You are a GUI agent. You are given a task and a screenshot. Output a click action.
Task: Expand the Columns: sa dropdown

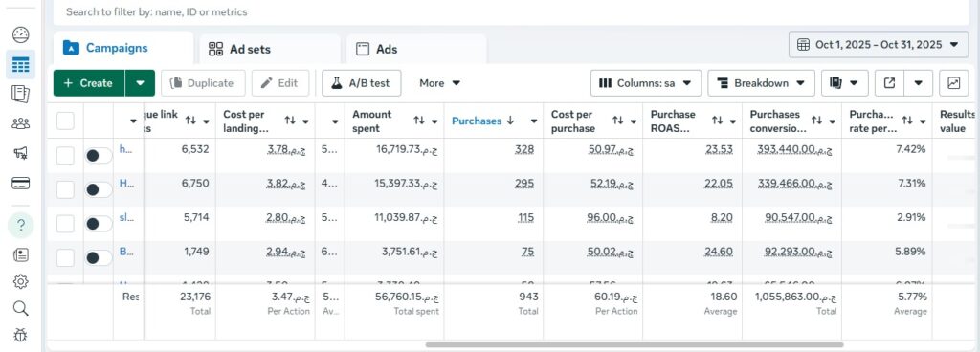(646, 83)
